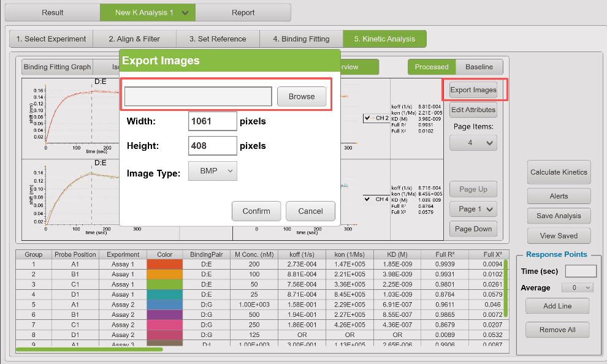
Task: Open the Binding Fitting Graph tab
Action: 57,67
